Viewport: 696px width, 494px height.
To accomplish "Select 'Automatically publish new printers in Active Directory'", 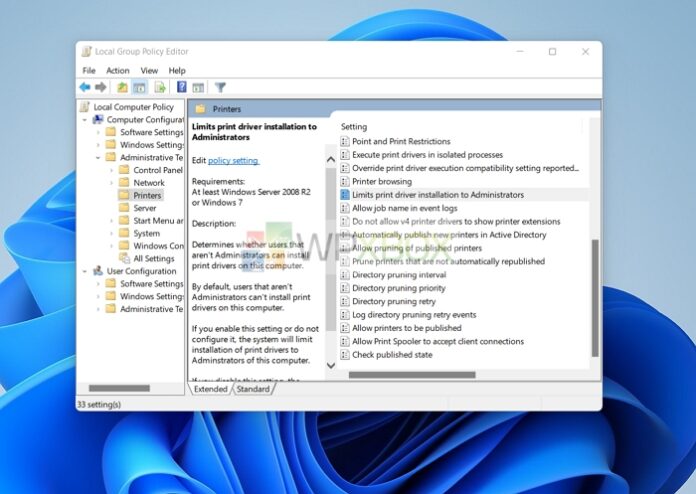I will click(x=449, y=235).
